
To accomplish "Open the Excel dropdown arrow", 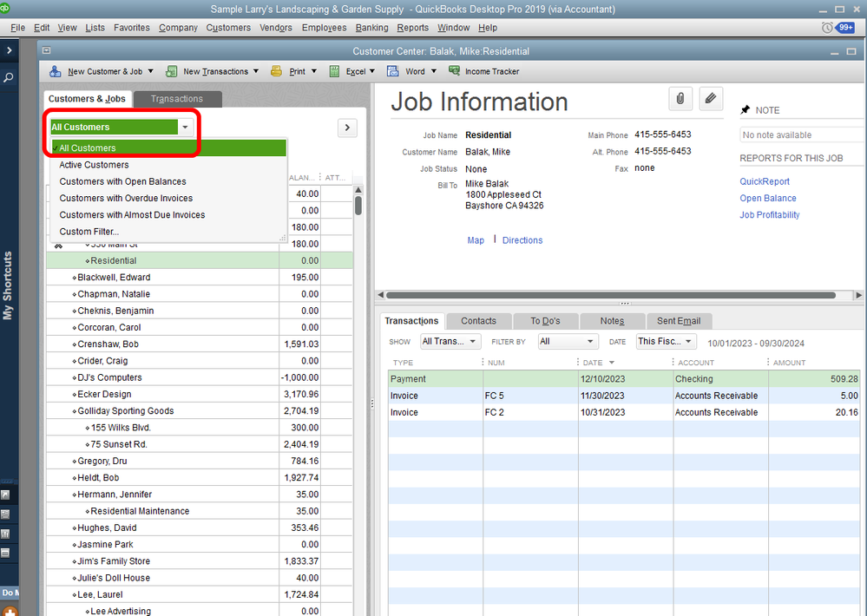I will (x=372, y=71).
